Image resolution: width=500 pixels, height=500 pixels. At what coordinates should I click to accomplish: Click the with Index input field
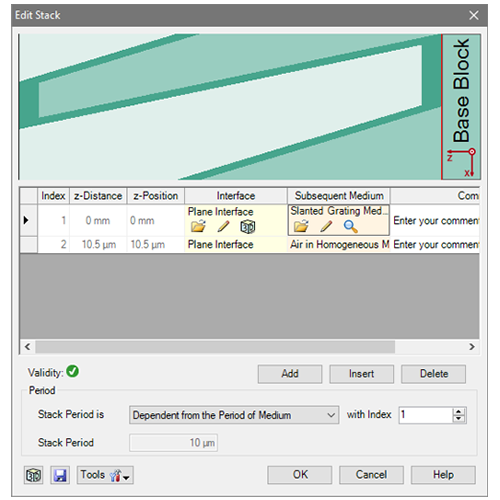[426, 415]
